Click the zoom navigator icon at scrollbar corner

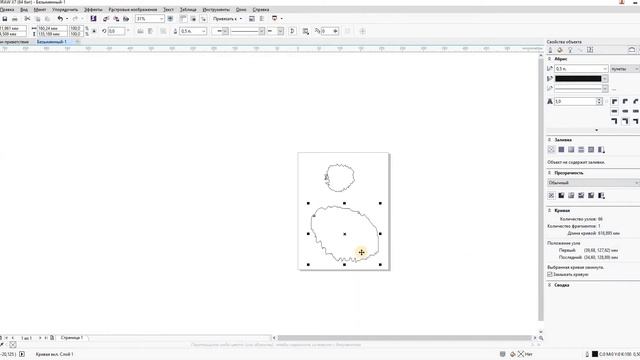541,338
